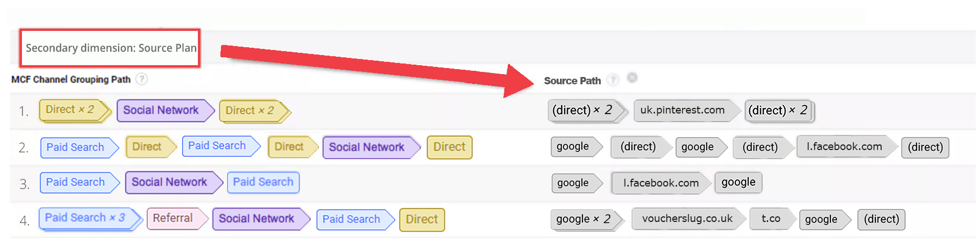Viewport: 980px width, 245px height.
Task: Click help icon next to Source Path
Action: click(x=613, y=80)
